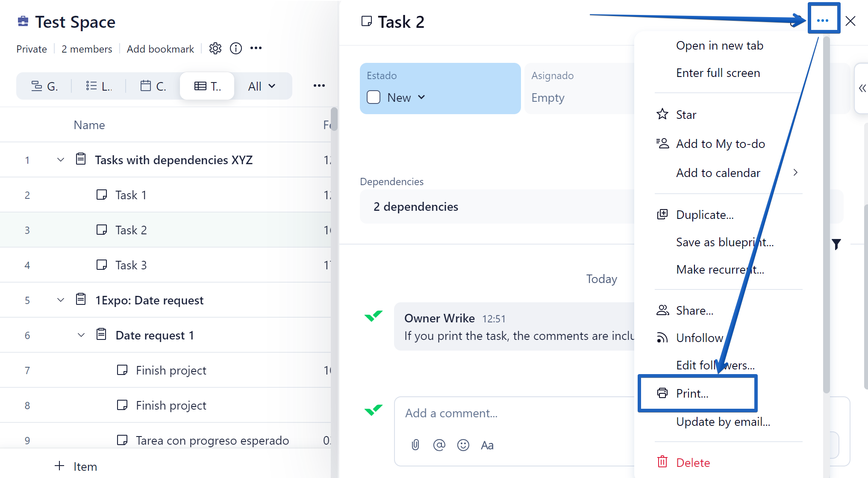The width and height of the screenshot is (868, 478).
Task: Switch to the Table view tab
Action: (207, 86)
